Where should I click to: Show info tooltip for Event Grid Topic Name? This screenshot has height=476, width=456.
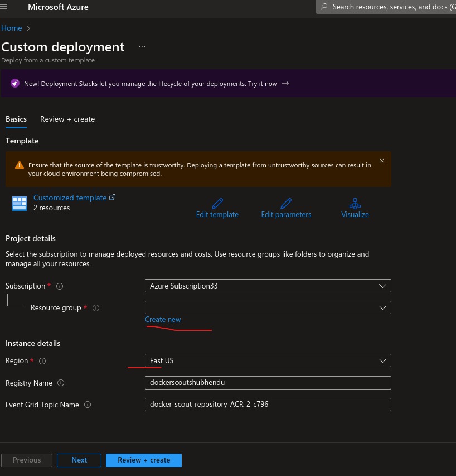(x=88, y=405)
